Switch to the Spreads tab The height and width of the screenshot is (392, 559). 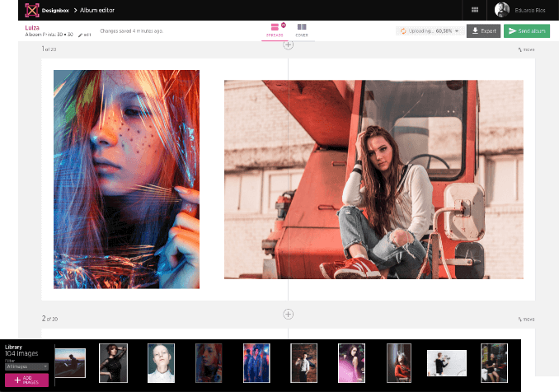click(275, 30)
